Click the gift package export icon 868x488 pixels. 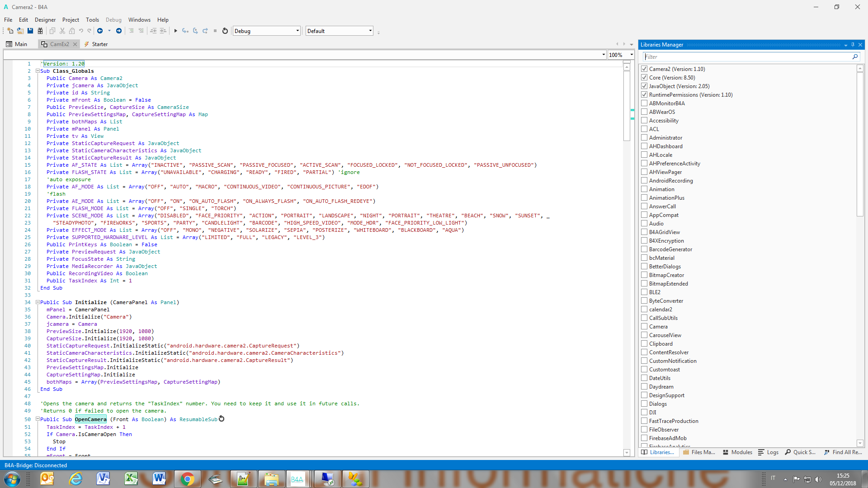click(x=40, y=31)
